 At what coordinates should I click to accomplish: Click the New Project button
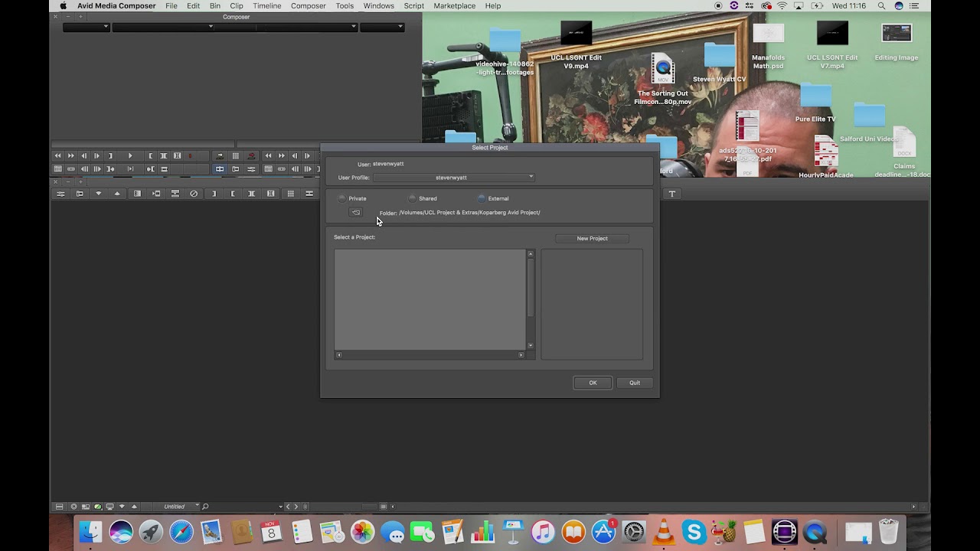(x=592, y=239)
